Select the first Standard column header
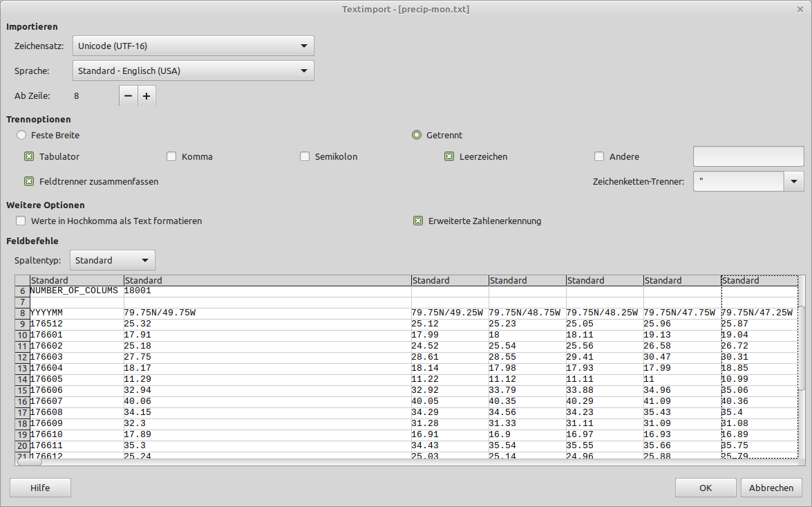Image resolution: width=812 pixels, height=507 pixels. click(76, 281)
